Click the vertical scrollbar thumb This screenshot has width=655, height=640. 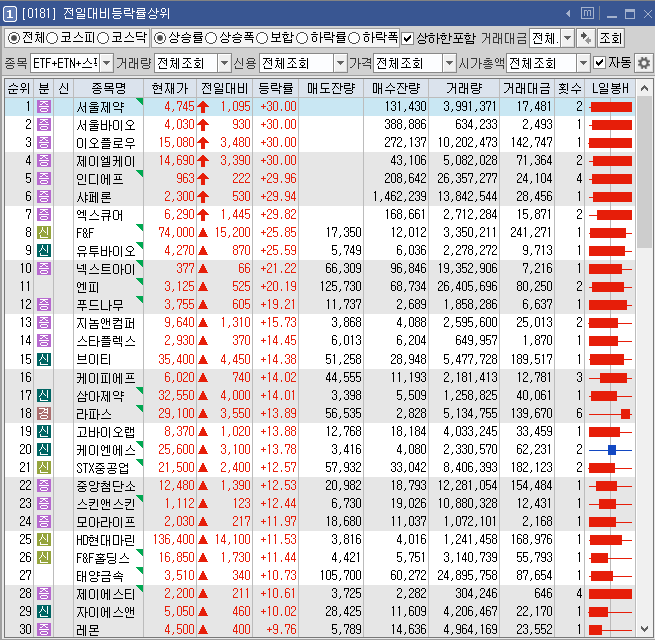[644, 172]
